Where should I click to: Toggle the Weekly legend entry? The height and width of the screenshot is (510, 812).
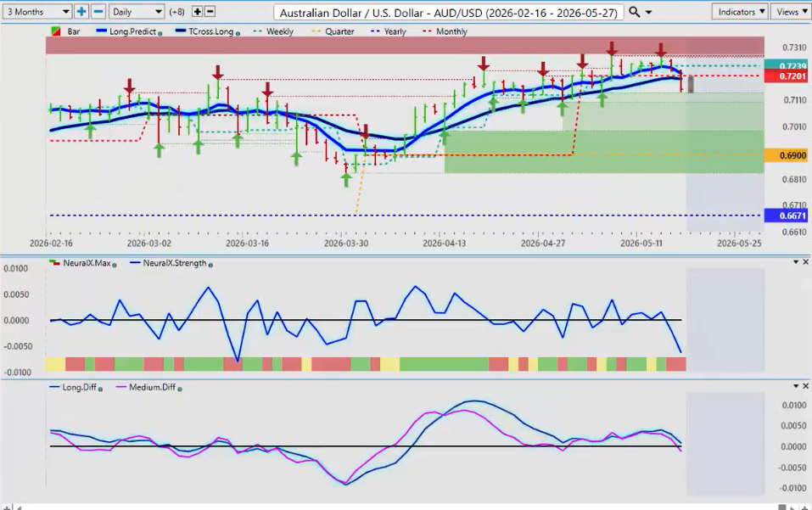(274, 31)
